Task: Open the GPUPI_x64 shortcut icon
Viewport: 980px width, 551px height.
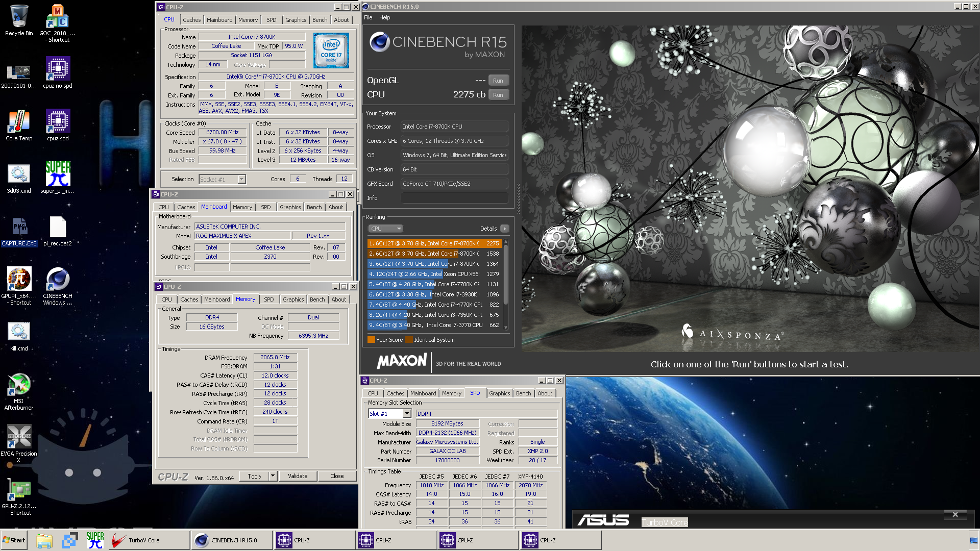Action: click(19, 286)
